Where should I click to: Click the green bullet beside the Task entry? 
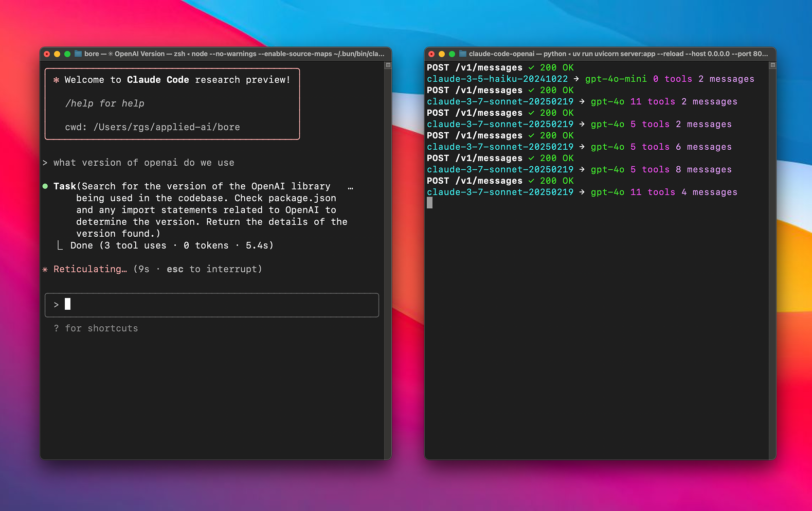click(x=45, y=186)
